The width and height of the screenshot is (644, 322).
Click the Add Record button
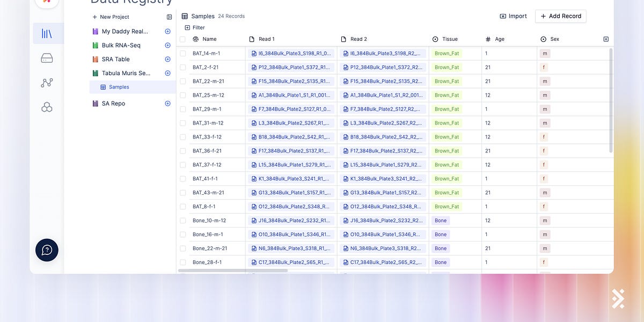(x=560, y=16)
